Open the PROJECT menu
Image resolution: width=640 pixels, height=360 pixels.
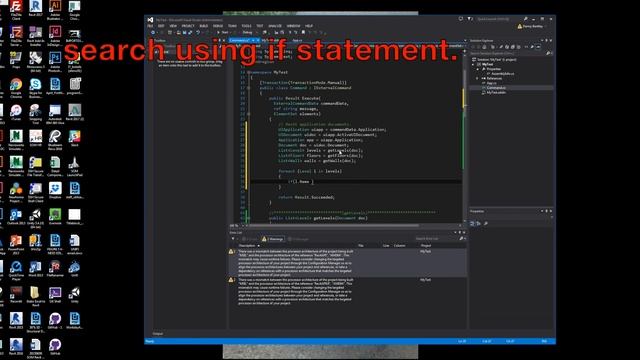point(188,26)
